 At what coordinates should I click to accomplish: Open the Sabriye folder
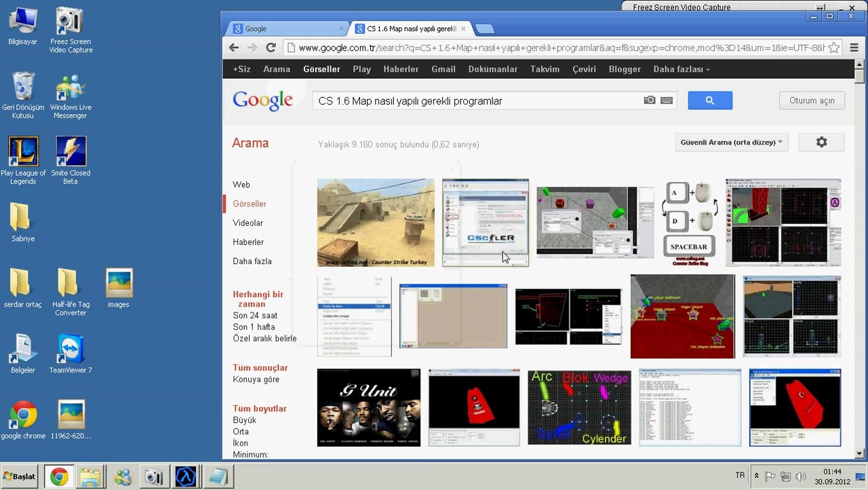(x=23, y=223)
